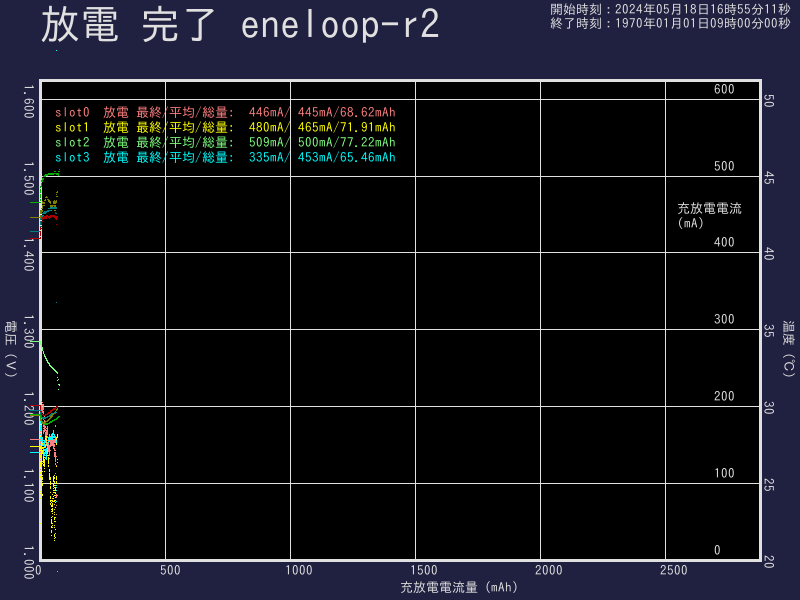Click the 温度 (℃) right axis label
Viewport: 800px width, 600px height.
tap(788, 349)
